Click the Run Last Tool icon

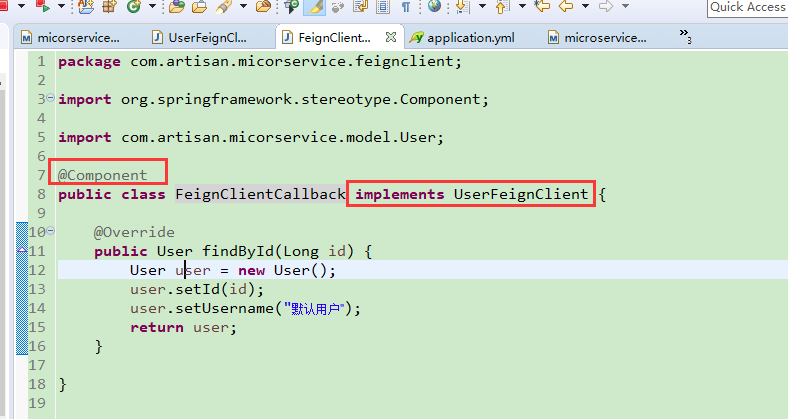click(x=43, y=6)
